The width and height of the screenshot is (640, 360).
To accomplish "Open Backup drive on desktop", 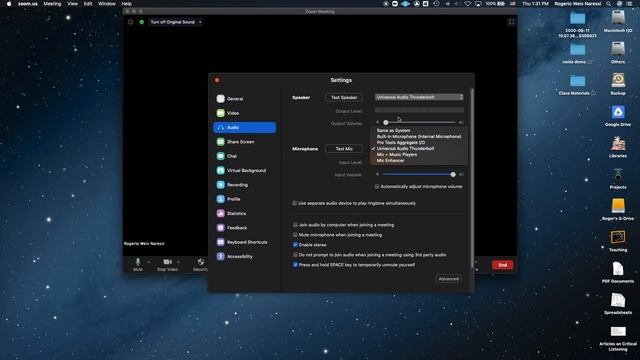I will [x=618, y=84].
